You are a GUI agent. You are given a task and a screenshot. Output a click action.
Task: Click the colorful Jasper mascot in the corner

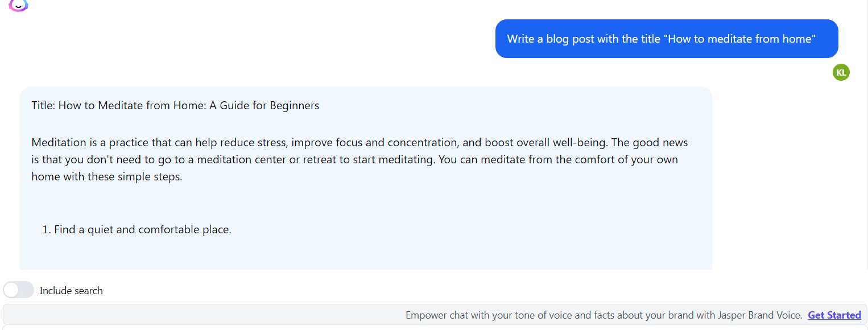18,5
